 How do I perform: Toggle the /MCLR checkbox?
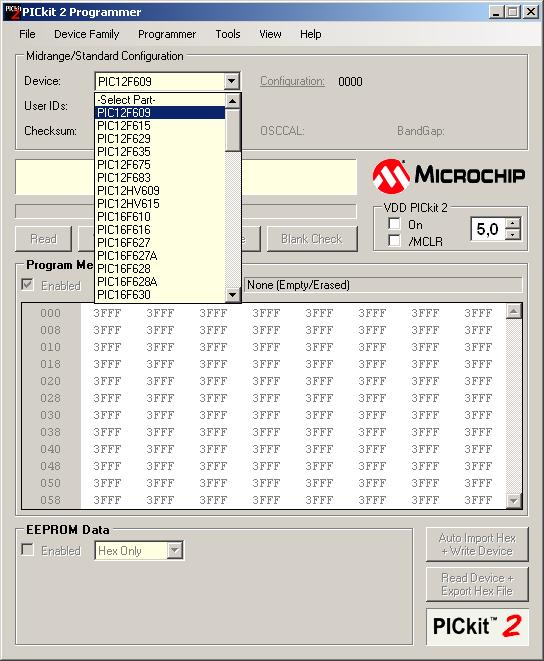[394, 240]
